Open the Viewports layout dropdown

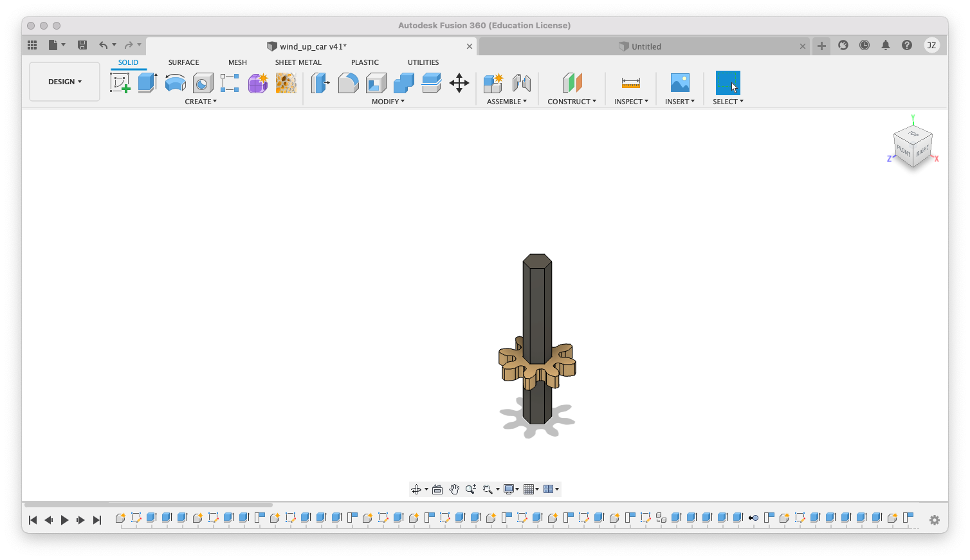[551, 489]
